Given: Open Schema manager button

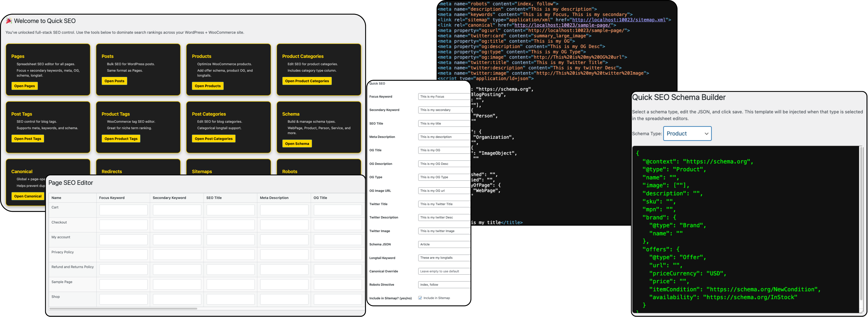Looking at the screenshot, I should [x=297, y=144].
